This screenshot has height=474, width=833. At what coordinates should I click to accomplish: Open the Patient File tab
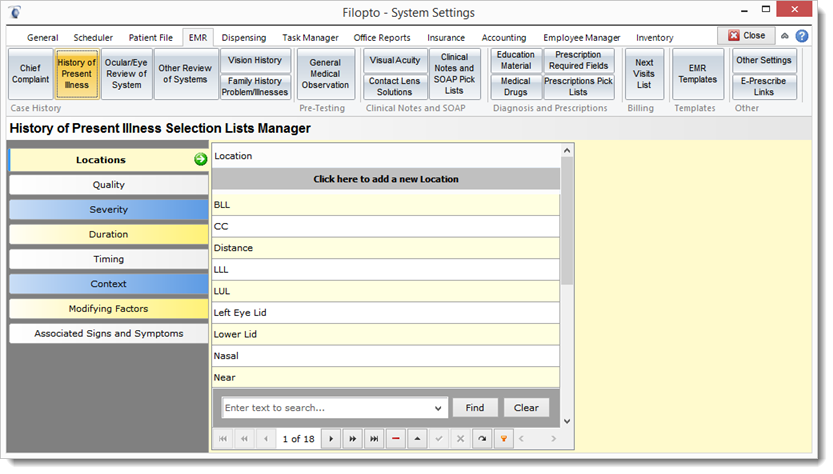pyautogui.click(x=150, y=38)
